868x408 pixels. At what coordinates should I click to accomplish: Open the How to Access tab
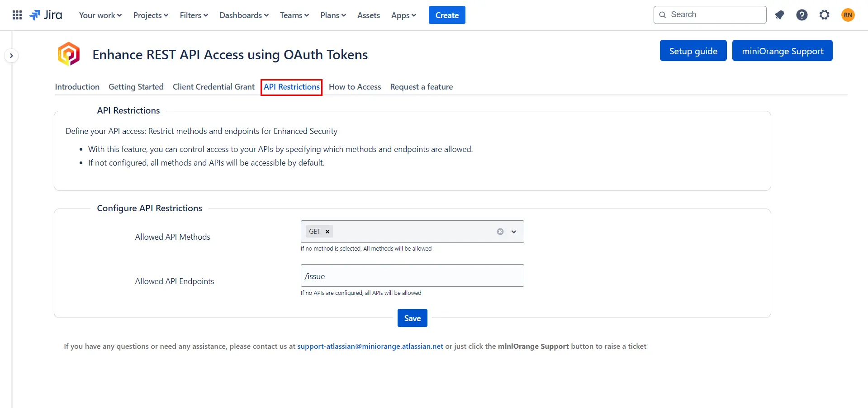(x=355, y=87)
